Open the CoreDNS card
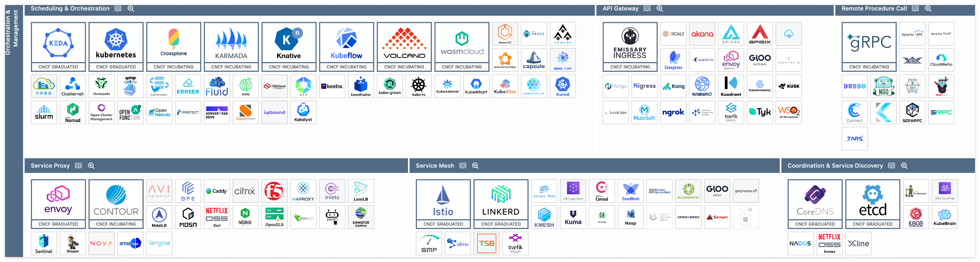Image resolution: width=980 pixels, height=262 pixels. coord(815,204)
